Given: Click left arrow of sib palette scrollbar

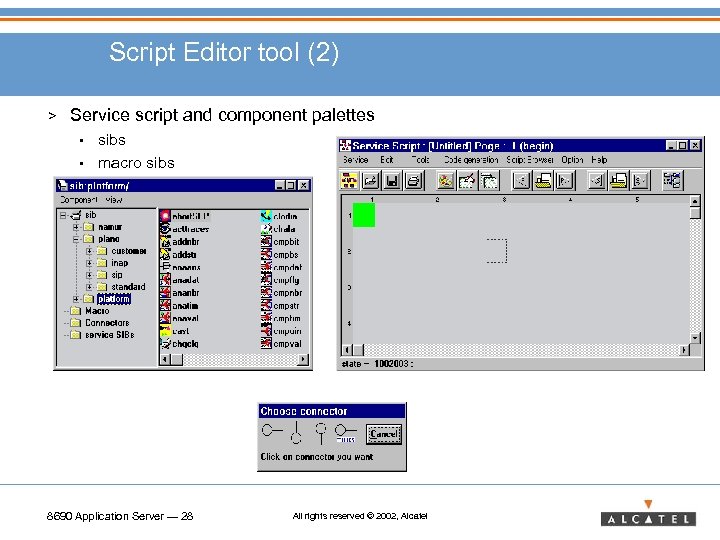Looking at the screenshot, I should coord(165,360).
